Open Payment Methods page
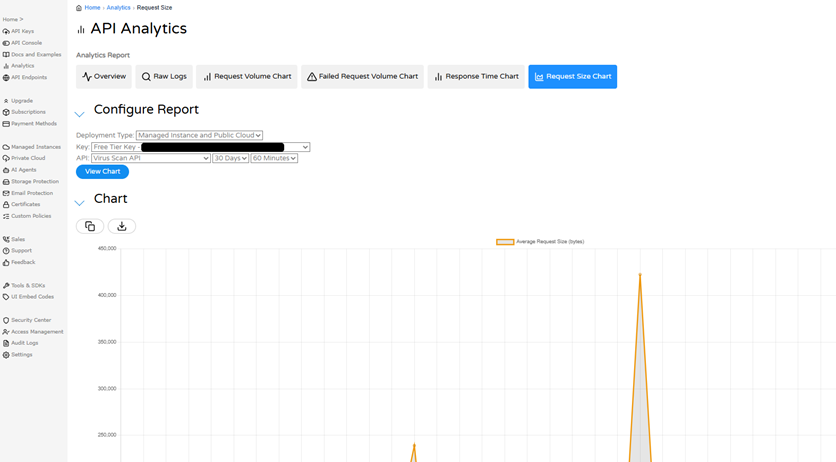The height and width of the screenshot is (462, 836). point(30,124)
